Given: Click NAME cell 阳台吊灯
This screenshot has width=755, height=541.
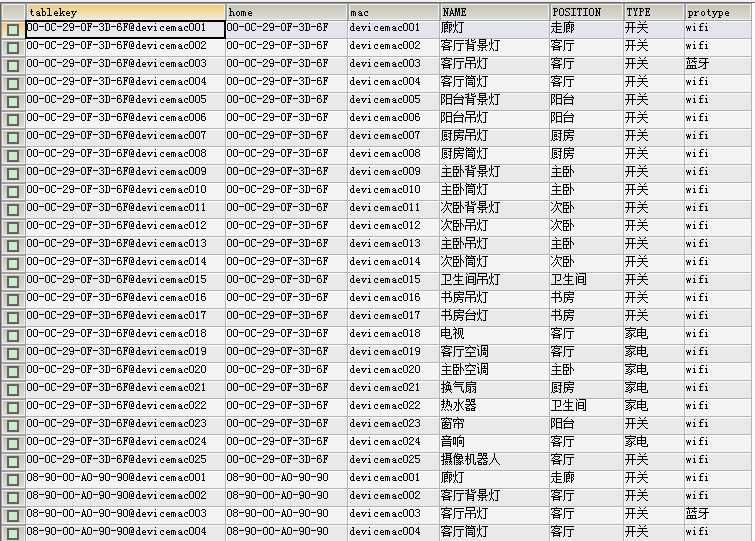Looking at the screenshot, I should pos(494,117).
